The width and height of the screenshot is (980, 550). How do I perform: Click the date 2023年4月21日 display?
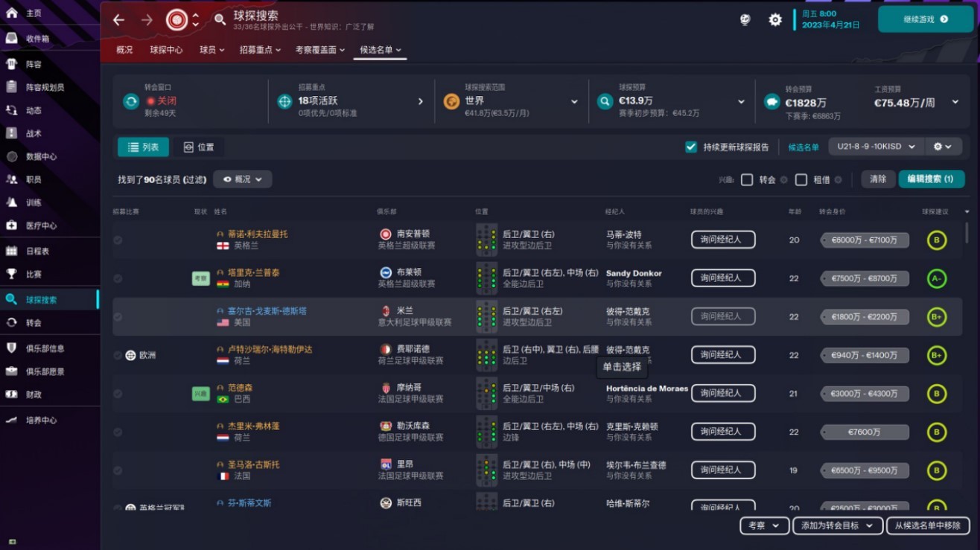[x=830, y=25]
